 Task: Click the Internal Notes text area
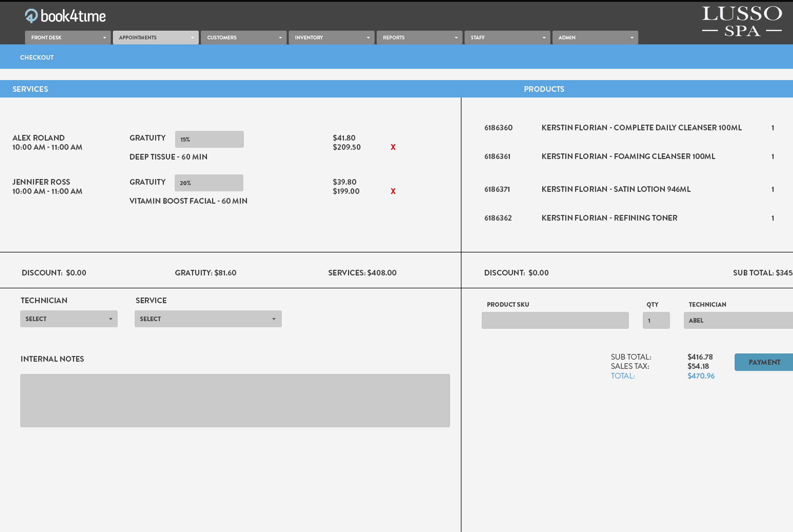pos(235,401)
